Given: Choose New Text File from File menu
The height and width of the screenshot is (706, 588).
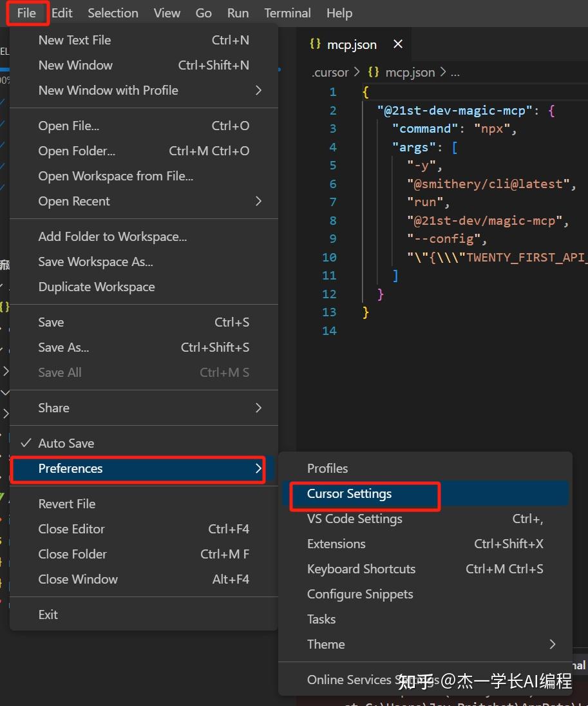Looking at the screenshot, I should 75,40.
